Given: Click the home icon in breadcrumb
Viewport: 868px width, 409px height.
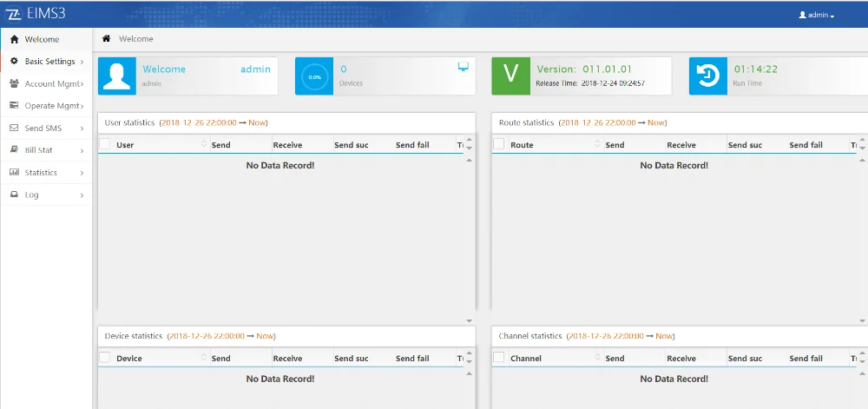Looking at the screenshot, I should [106, 39].
